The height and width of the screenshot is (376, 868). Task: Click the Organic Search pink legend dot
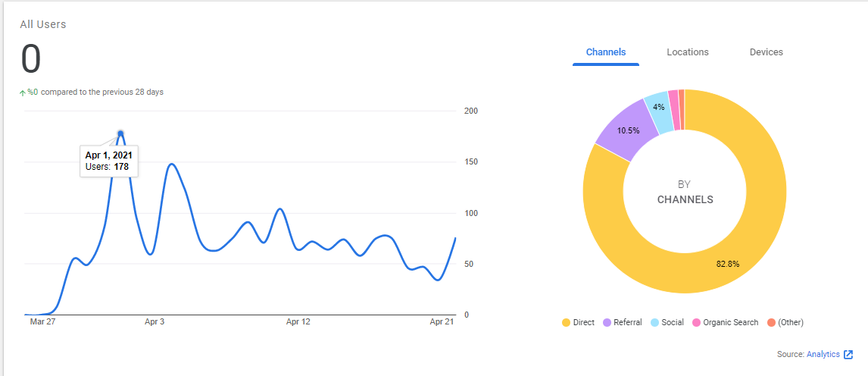coord(696,322)
